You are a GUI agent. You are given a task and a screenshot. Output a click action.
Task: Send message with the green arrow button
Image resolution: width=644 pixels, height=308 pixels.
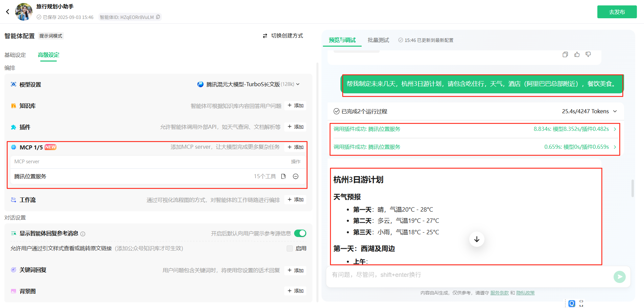[x=619, y=277]
